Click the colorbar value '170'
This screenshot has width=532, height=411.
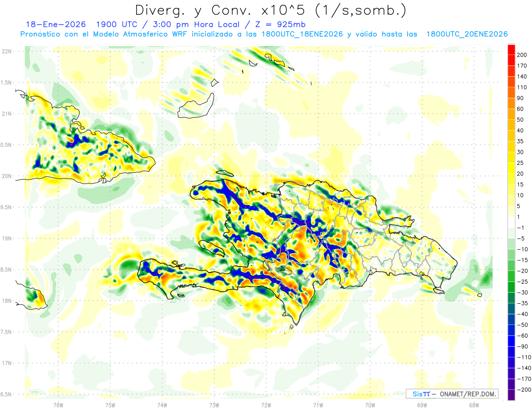[522, 66]
